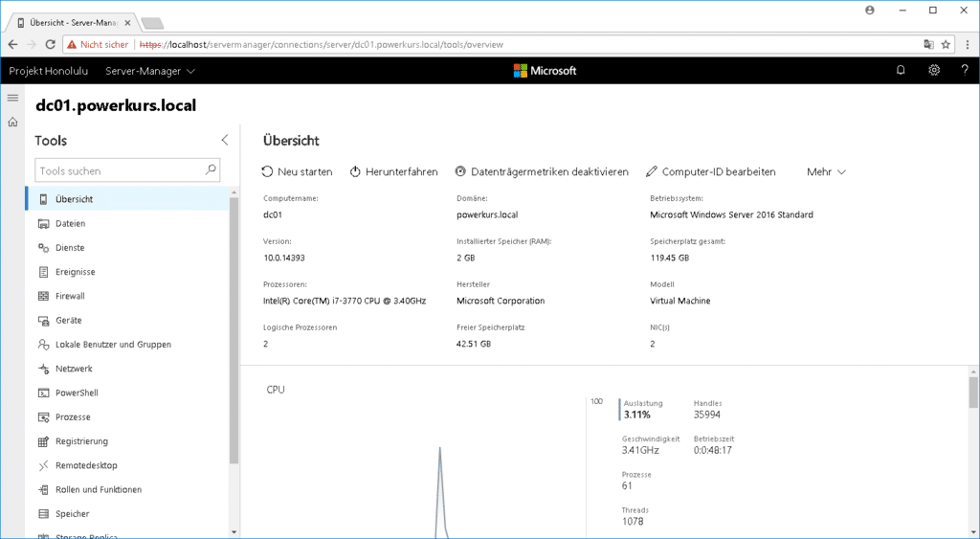Collapse the Tools panel with the chevron
This screenshot has width=980, height=539.
tap(225, 140)
